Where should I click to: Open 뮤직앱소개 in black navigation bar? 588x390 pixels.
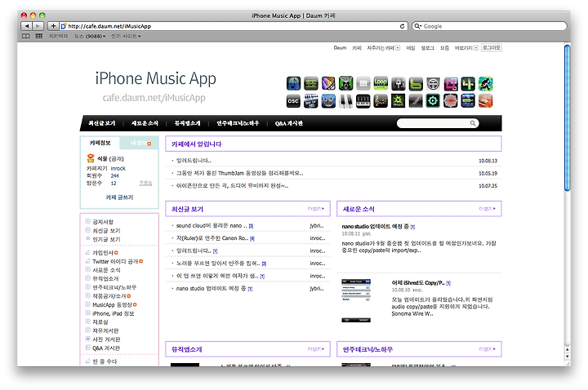[x=187, y=123]
